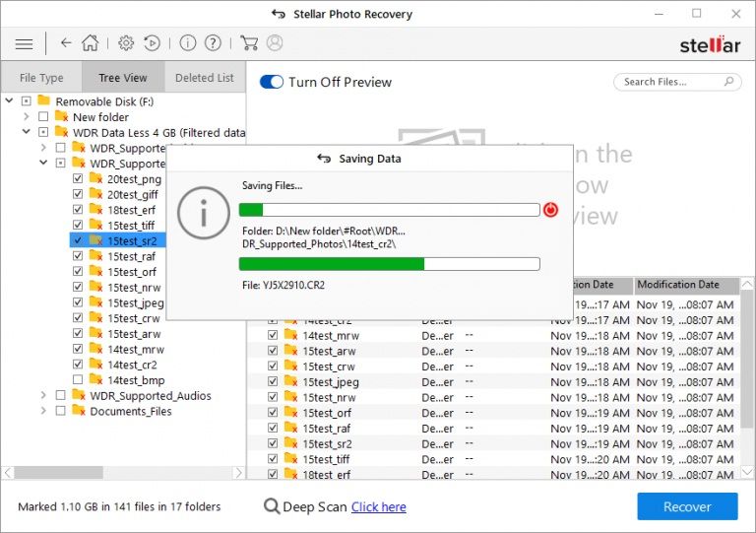Screen dimensions: 756x533
Task: Click the 14test_mrw folder icon in file list
Action: point(290,335)
